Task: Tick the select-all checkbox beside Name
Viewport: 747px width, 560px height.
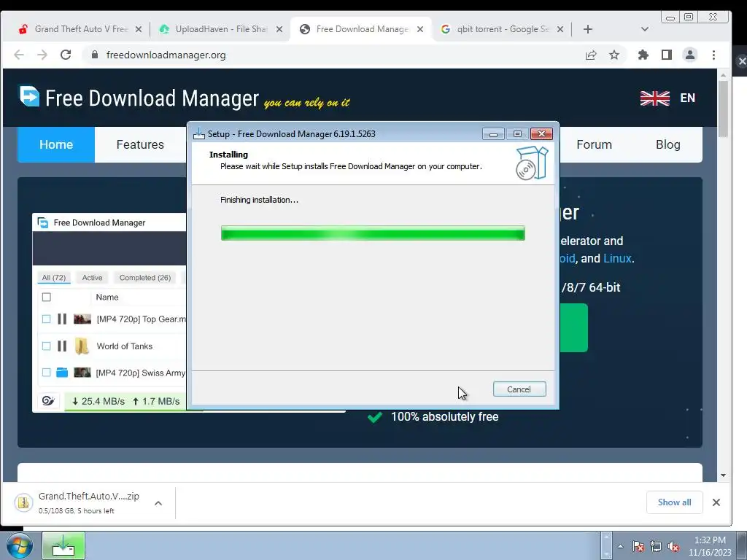Action: coord(46,297)
